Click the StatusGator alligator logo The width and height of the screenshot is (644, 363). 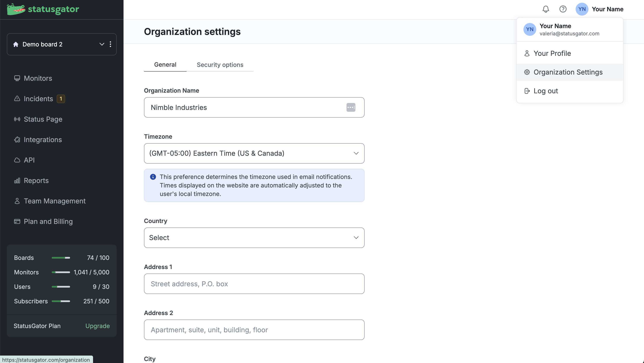pos(16,9)
